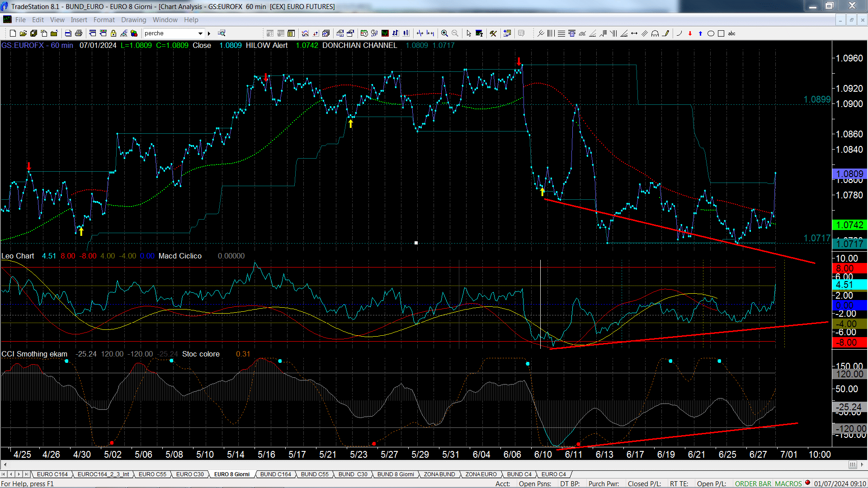Select the vertical time lines drawing tool
The height and width of the screenshot is (488, 868).
click(x=551, y=33)
